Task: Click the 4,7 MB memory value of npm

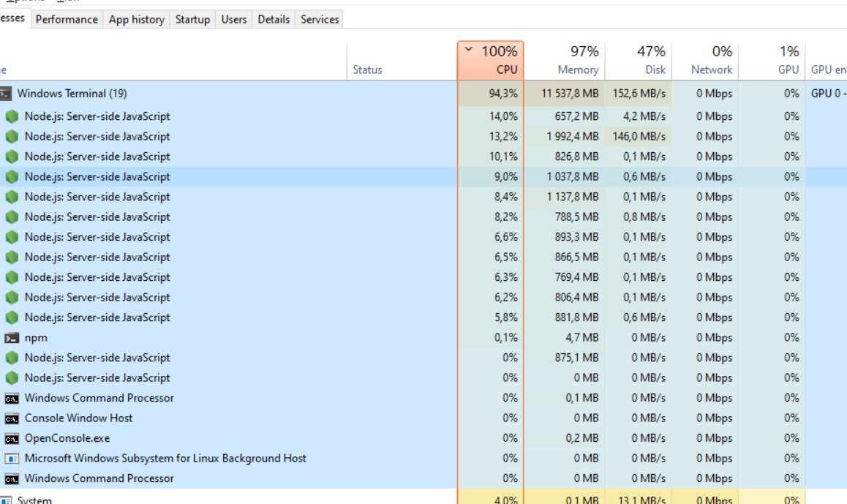Action: (x=581, y=338)
